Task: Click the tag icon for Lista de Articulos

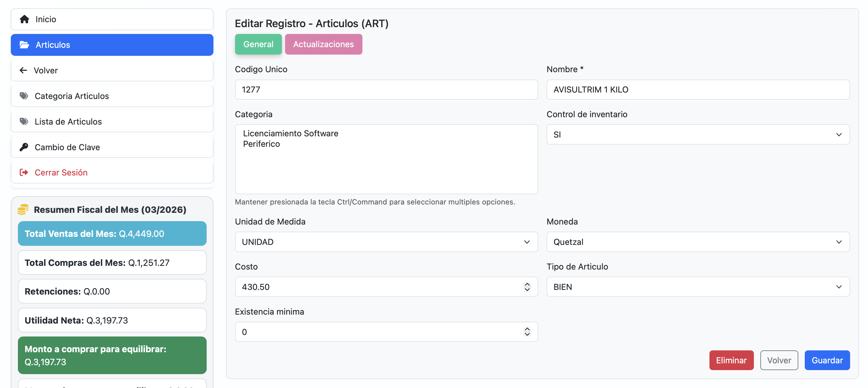Action: [23, 122]
